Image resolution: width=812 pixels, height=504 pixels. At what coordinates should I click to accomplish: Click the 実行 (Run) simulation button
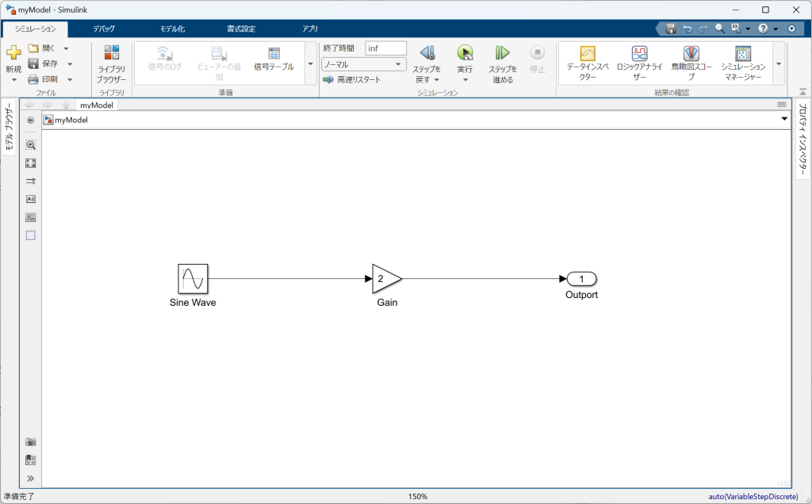465,54
